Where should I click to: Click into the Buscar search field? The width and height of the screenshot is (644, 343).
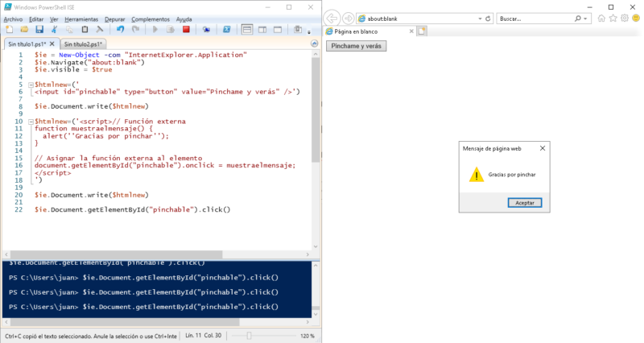click(x=535, y=19)
